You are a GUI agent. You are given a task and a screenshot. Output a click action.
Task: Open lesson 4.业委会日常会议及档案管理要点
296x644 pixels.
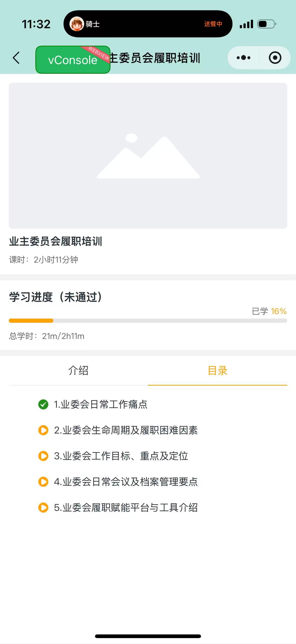tap(126, 482)
